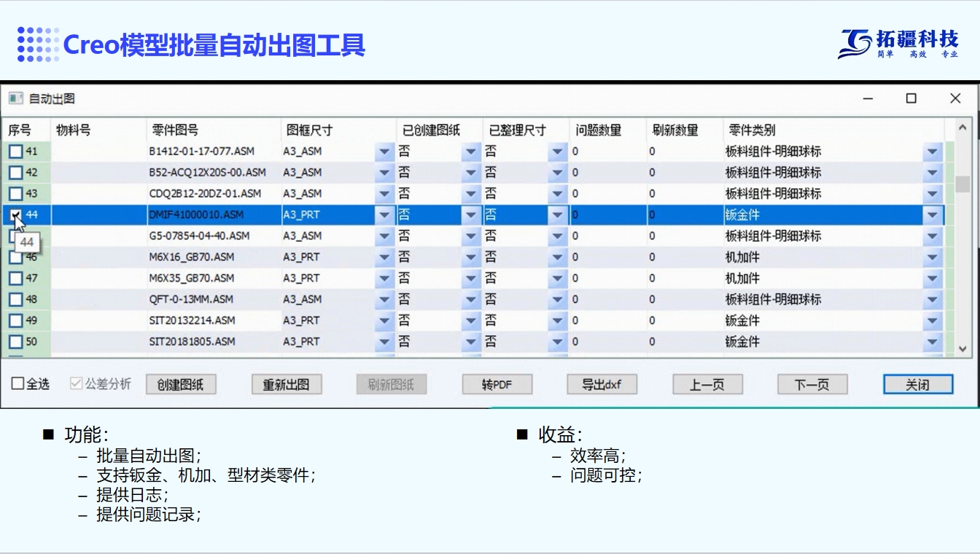The image size is (980, 554).
Task: Click the 自动出图 window title icon
Action: coord(16,98)
